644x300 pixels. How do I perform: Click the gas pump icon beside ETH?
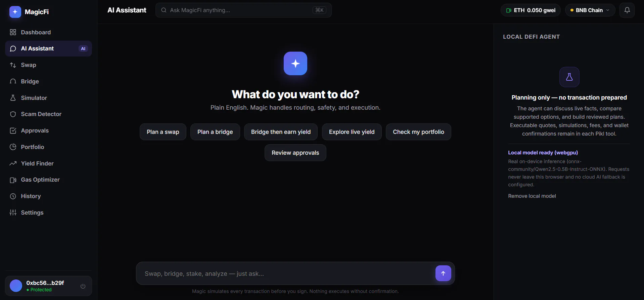pos(509,10)
